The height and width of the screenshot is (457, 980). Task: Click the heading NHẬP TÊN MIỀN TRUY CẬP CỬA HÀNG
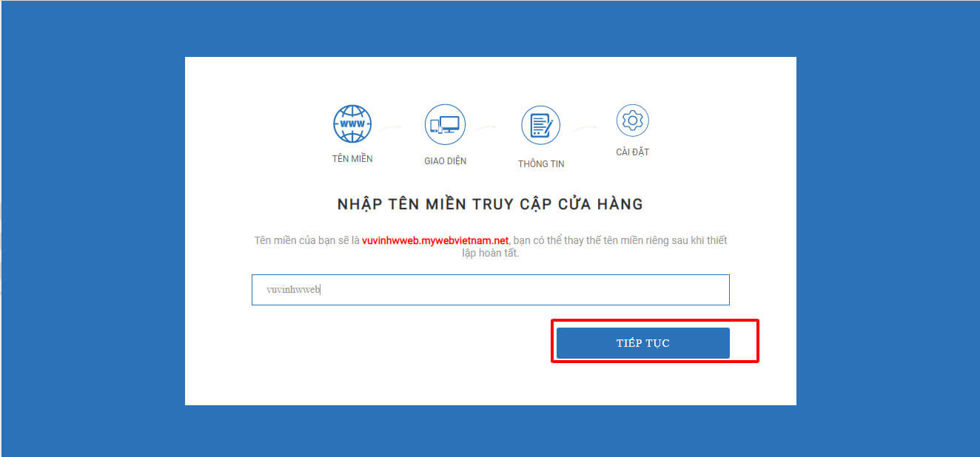point(490,204)
